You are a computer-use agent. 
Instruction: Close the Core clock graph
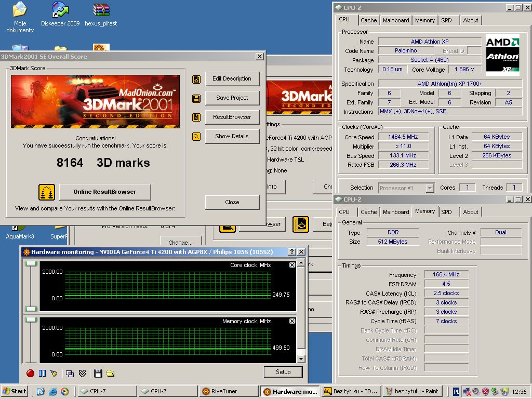point(292,265)
